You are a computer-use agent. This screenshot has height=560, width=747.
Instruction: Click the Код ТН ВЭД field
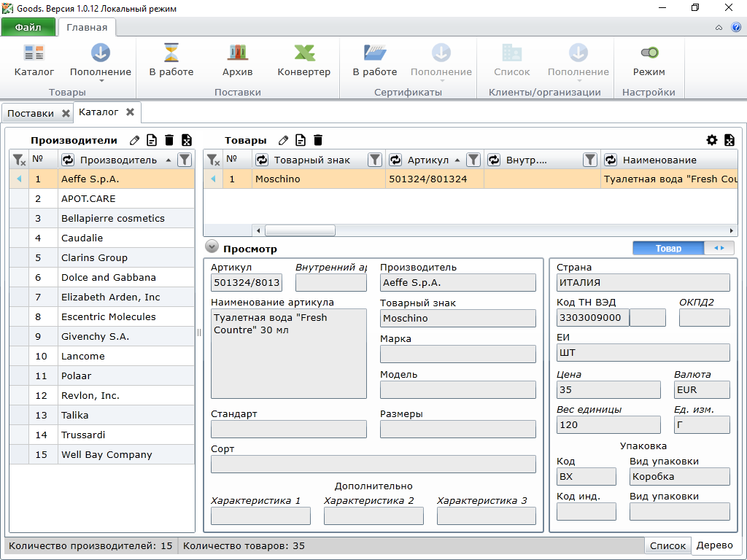tap(592, 318)
